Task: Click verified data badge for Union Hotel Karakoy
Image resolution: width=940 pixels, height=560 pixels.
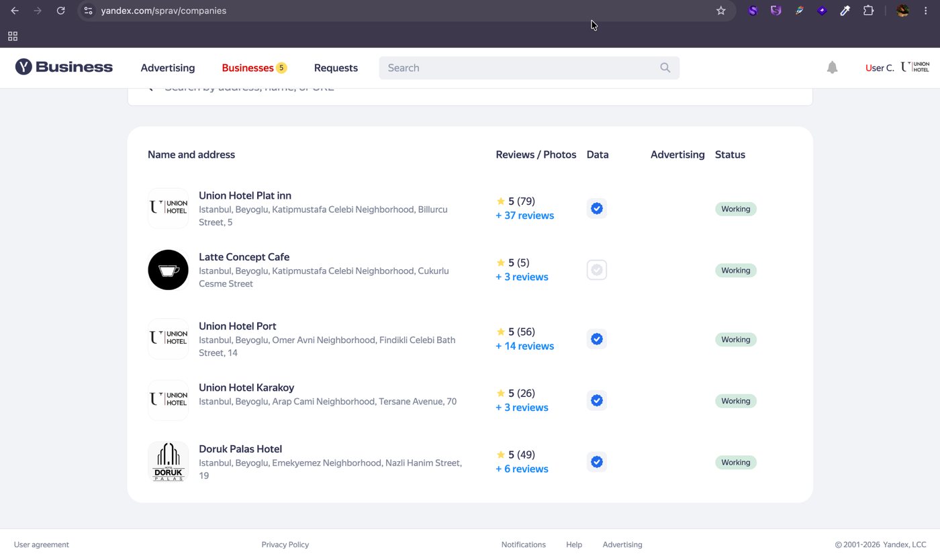Action: pos(596,400)
